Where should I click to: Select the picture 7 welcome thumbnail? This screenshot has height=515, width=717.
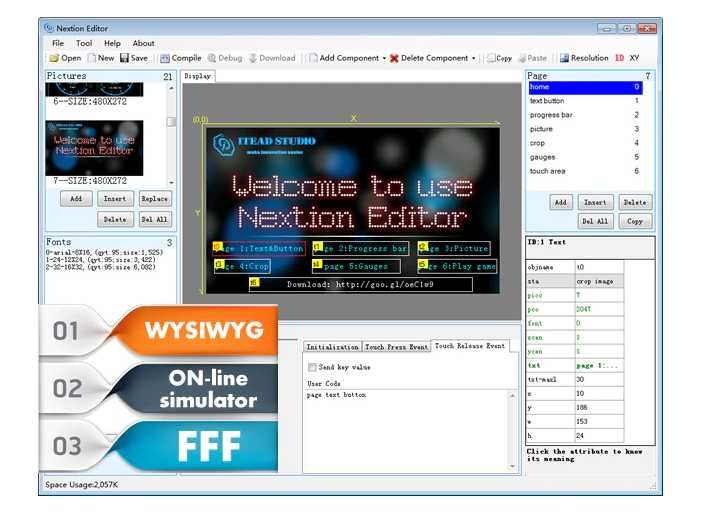click(94, 148)
